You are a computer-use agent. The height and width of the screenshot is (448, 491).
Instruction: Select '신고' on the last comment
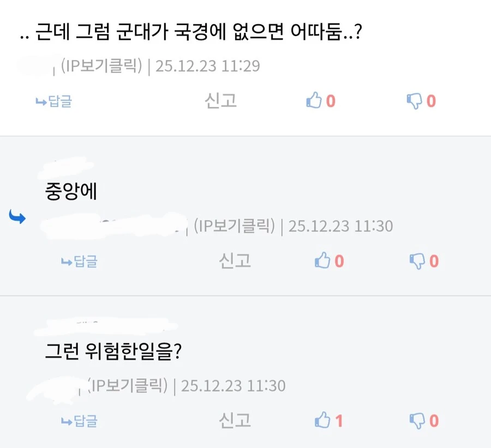click(x=234, y=420)
